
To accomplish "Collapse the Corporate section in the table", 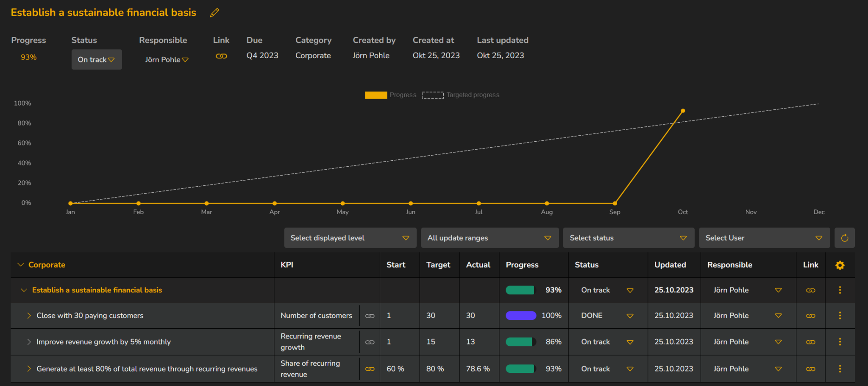I will pos(20,265).
